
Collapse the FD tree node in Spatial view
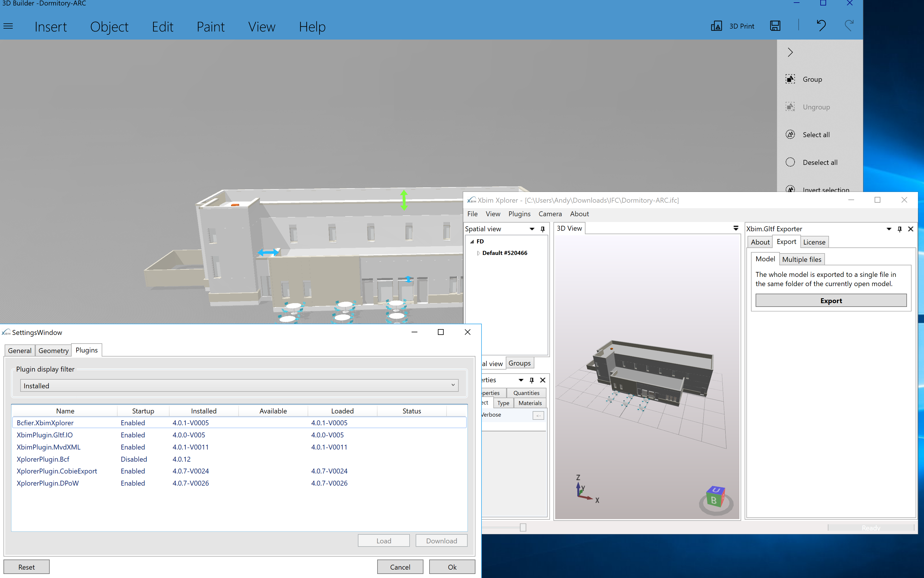473,241
